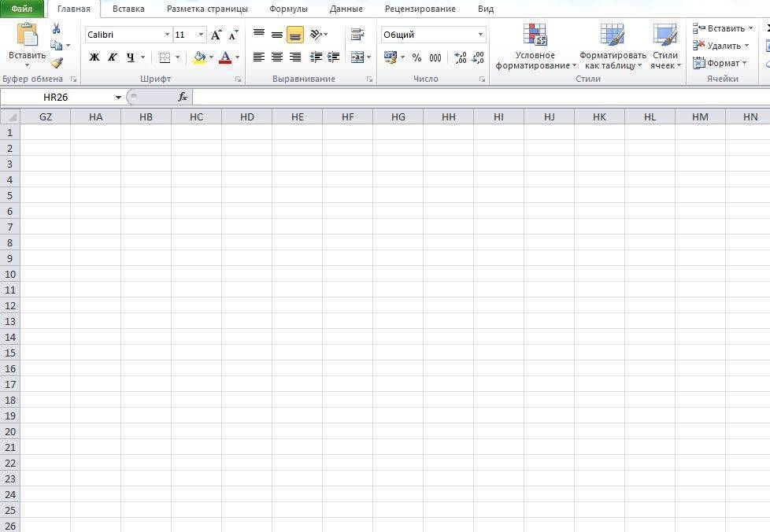Toggle italic formatting (К)

tap(113, 57)
